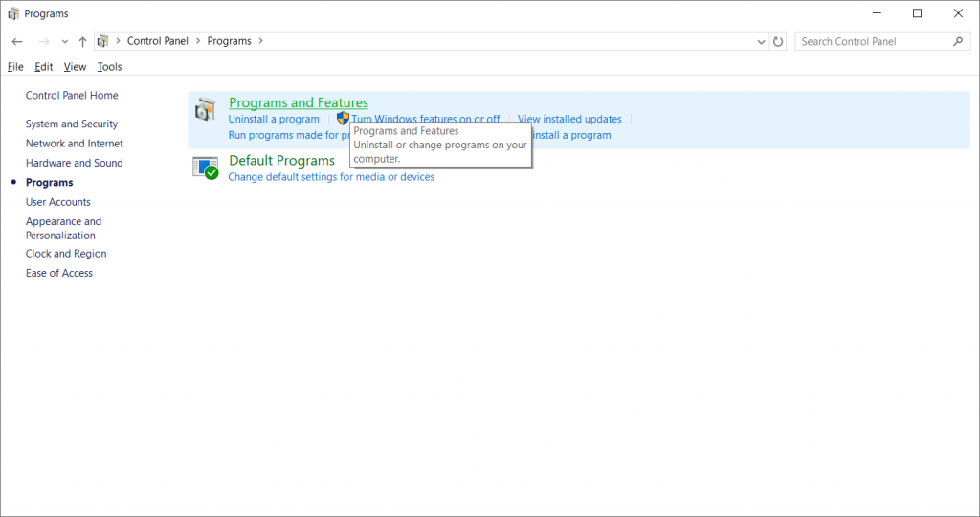Go to Control Panel Home
The image size is (980, 517).
click(x=72, y=95)
